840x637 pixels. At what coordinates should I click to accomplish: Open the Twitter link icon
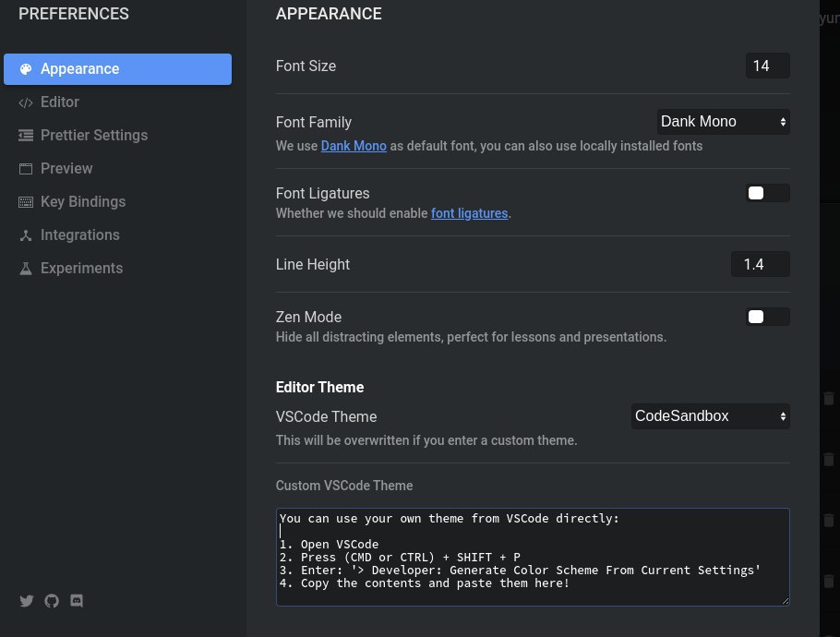[26, 601]
